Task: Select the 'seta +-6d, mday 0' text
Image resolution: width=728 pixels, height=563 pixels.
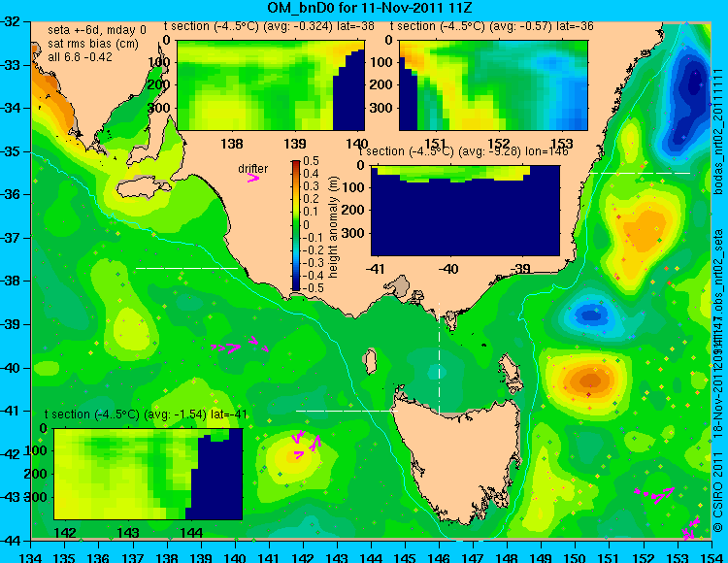Action: (96, 30)
